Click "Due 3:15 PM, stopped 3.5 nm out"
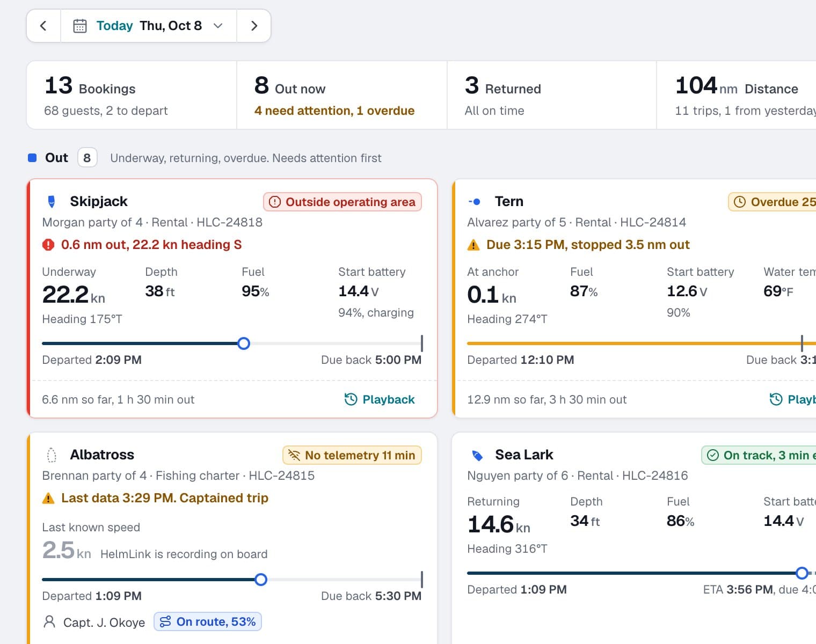The height and width of the screenshot is (644, 816). pyautogui.click(x=588, y=245)
